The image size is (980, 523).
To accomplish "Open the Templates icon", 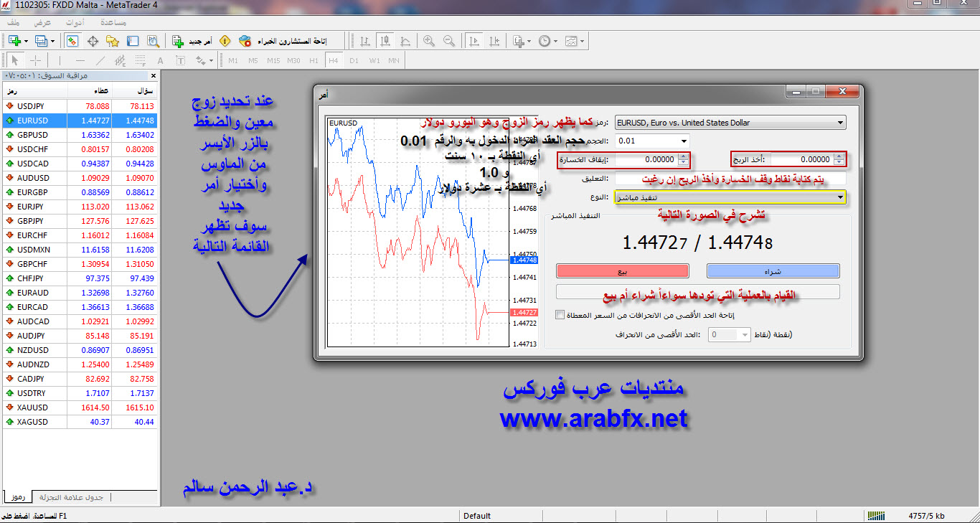I will [571, 41].
